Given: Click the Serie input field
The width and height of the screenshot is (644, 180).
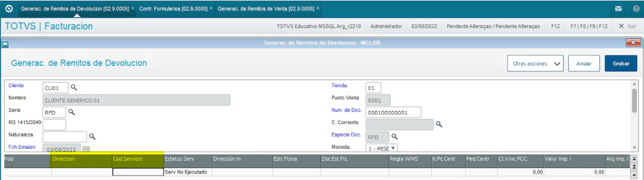Looking at the screenshot, I should [x=54, y=112].
